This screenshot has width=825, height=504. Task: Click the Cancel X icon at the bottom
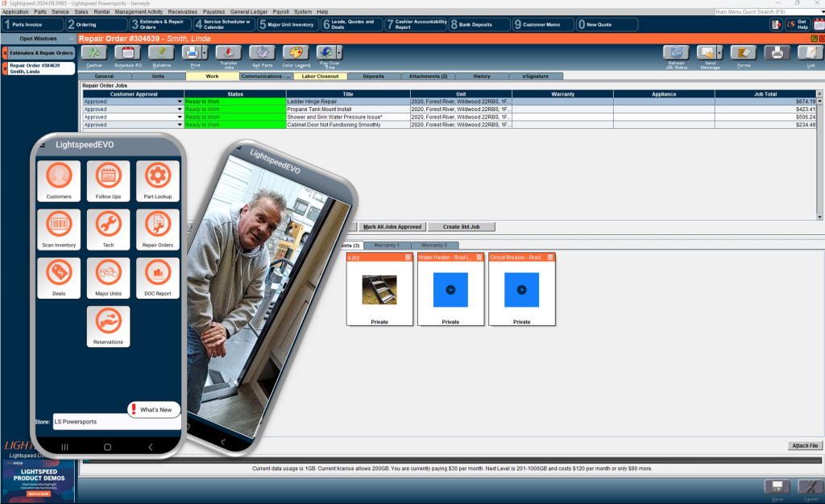[810, 487]
